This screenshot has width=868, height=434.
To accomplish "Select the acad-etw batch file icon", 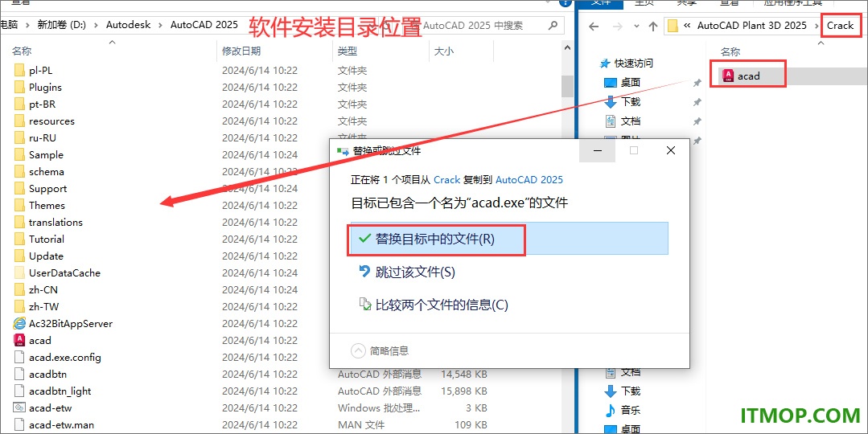I will click(19, 408).
